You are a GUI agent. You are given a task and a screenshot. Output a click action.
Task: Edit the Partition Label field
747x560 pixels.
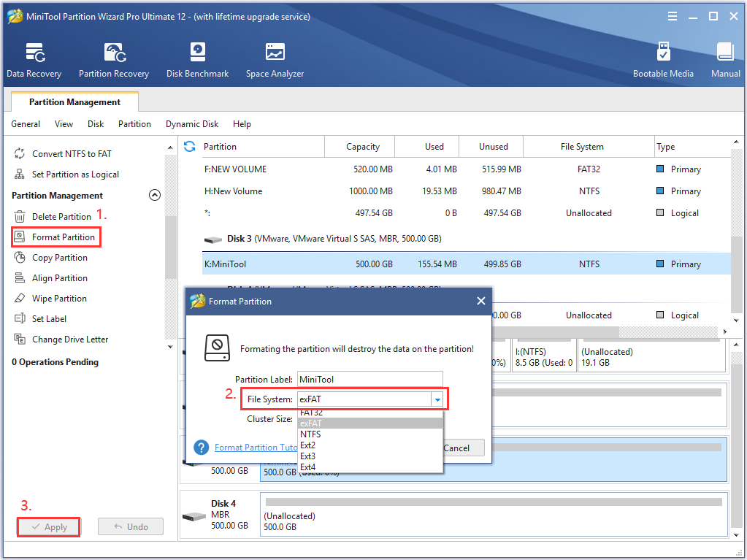370,380
